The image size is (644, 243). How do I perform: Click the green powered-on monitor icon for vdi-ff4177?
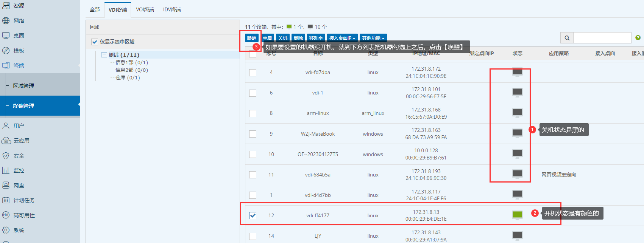[x=517, y=215]
